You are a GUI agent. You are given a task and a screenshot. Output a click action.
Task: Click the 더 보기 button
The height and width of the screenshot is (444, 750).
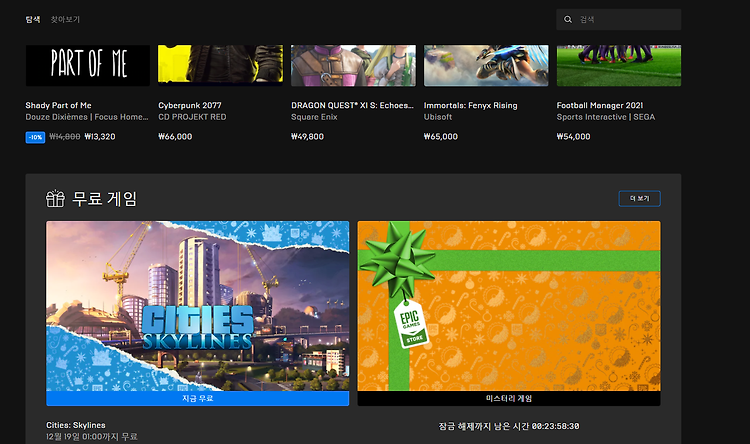pyautogui.click(x=640, y=199)
